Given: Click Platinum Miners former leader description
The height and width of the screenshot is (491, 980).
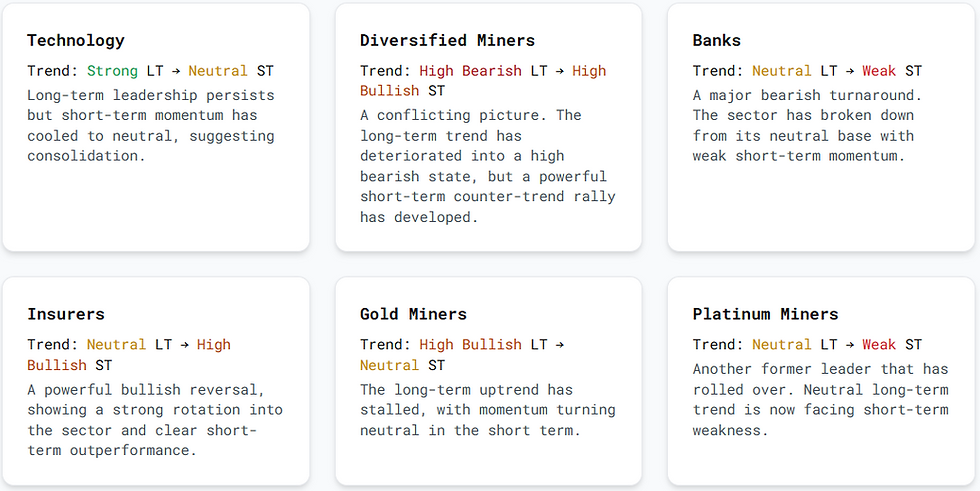Looking at the screenshot, I should (x=820, y=400).
